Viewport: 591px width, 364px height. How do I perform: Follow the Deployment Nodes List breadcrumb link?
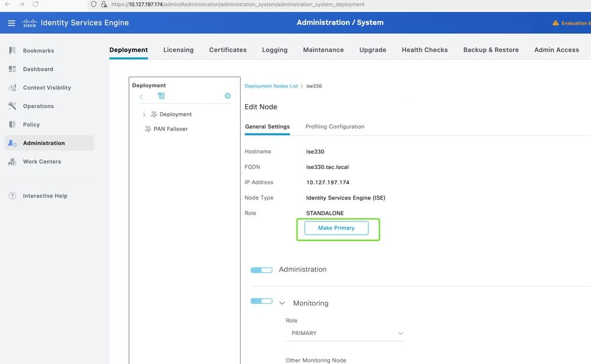point(271,86)
